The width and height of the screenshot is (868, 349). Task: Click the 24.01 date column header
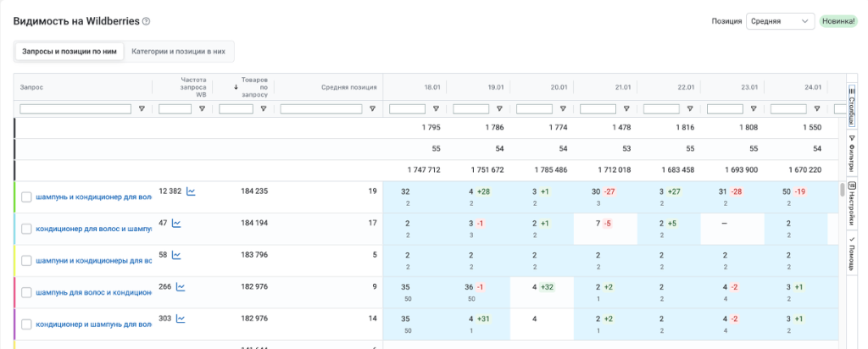point(813,87)
